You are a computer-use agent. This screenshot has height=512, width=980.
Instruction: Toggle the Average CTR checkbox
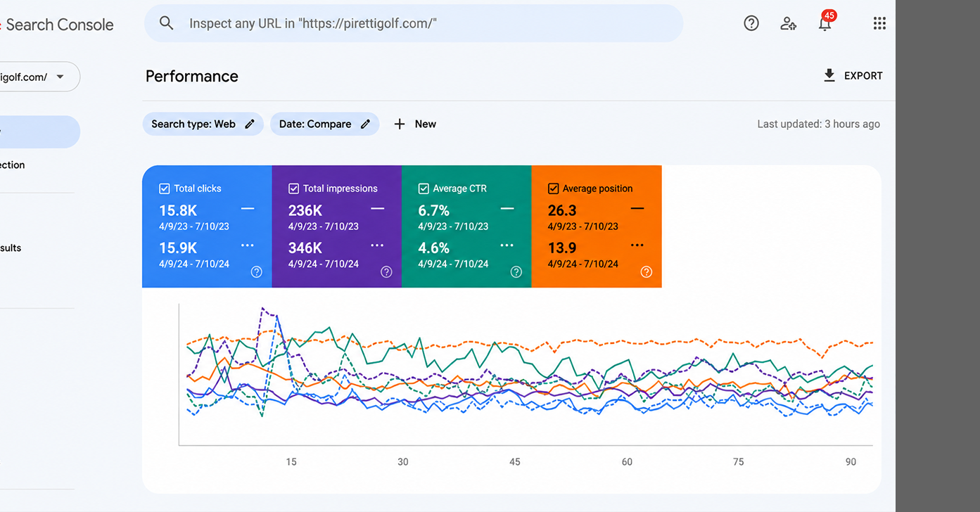click(x=424, y=188)
